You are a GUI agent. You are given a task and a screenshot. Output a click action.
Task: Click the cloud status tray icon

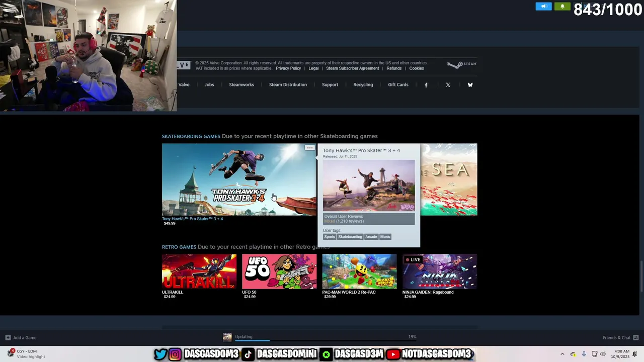pos(573,354)
